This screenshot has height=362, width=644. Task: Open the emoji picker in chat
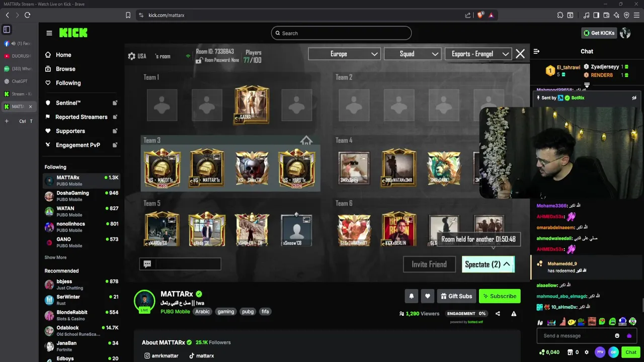pos(617,336)
